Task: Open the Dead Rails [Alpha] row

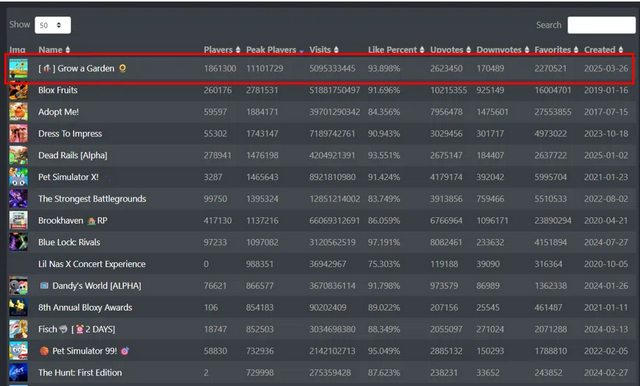Action: [x=320, y=155]
